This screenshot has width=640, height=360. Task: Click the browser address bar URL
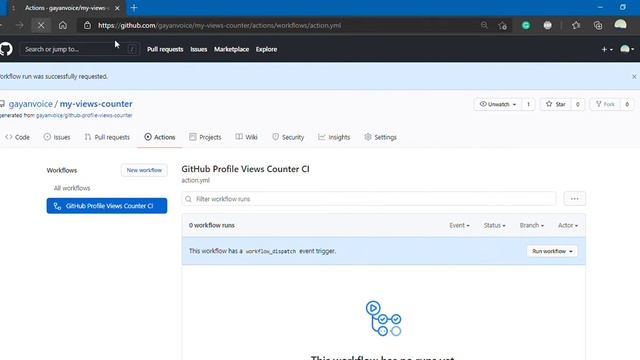[x=220, y=25]
